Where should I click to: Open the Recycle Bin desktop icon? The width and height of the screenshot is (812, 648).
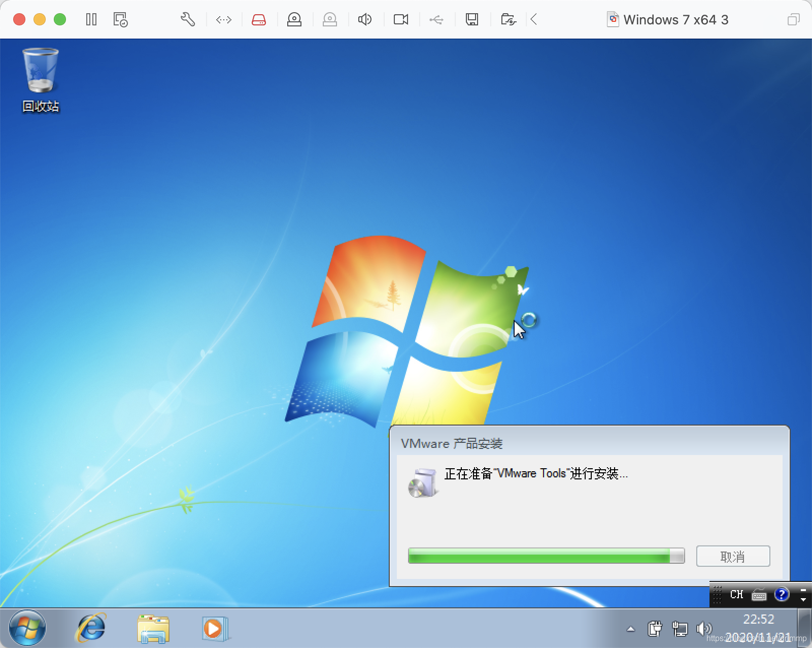pyautogui.click(x=41, y=80)
